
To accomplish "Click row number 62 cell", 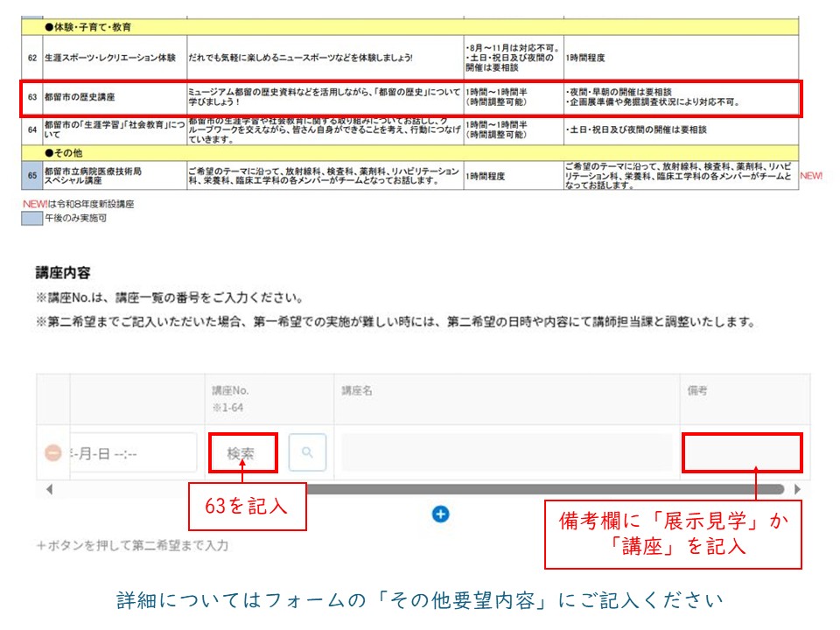I will 32,58.
